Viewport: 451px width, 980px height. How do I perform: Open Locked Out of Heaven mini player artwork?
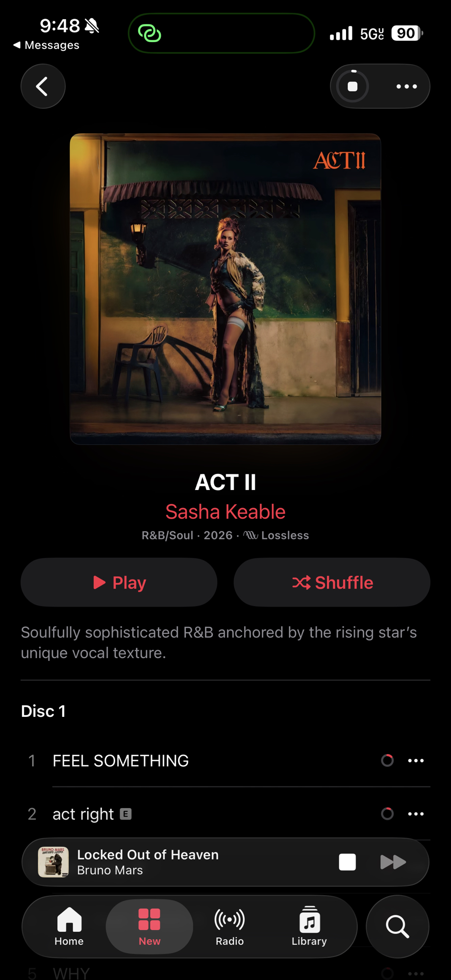53,862
